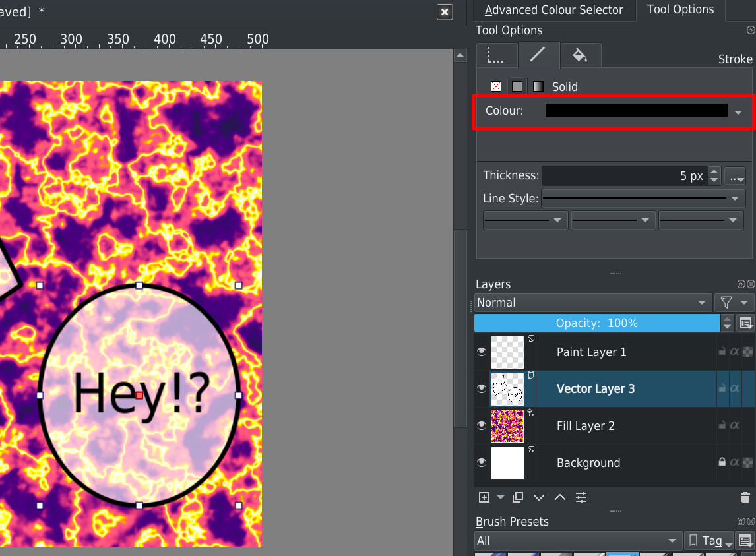Open add-layer type dropdown arrow
This screenshot has height=556, width=756.
[501, 497]
